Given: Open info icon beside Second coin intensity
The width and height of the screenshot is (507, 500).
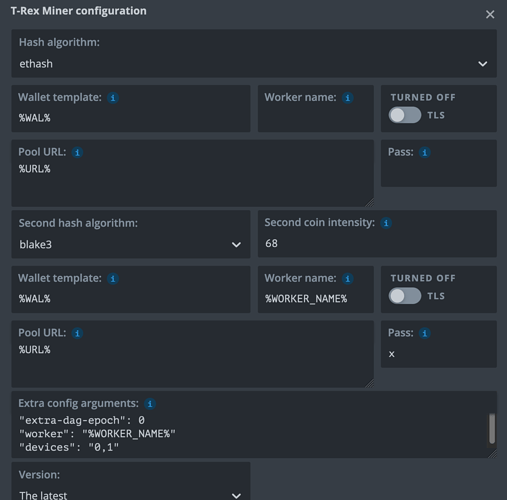Looking at the screenshot, I should [386, 223].
